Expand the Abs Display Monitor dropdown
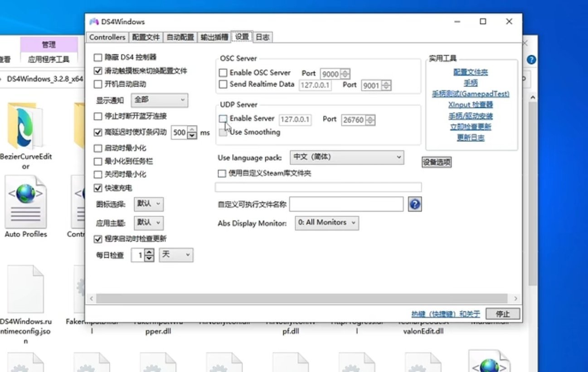This screenshot has width=588, height=372. (x=327, y=222)
